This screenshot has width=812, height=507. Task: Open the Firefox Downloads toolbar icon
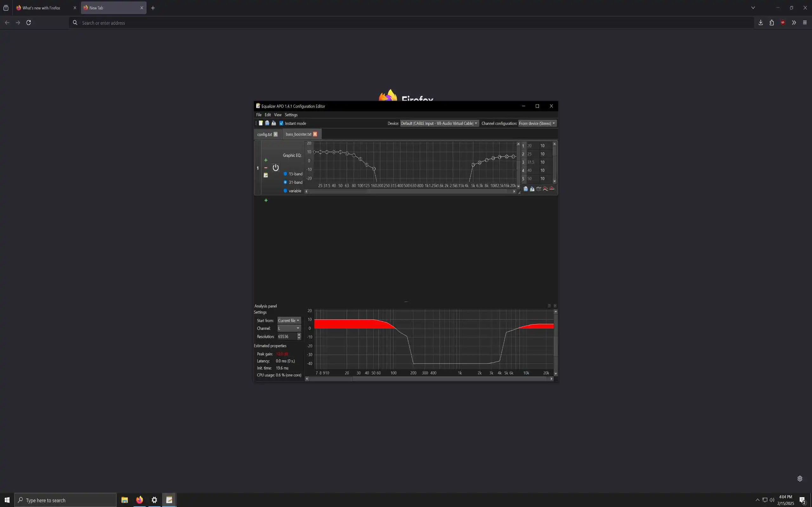pos(761,22)
